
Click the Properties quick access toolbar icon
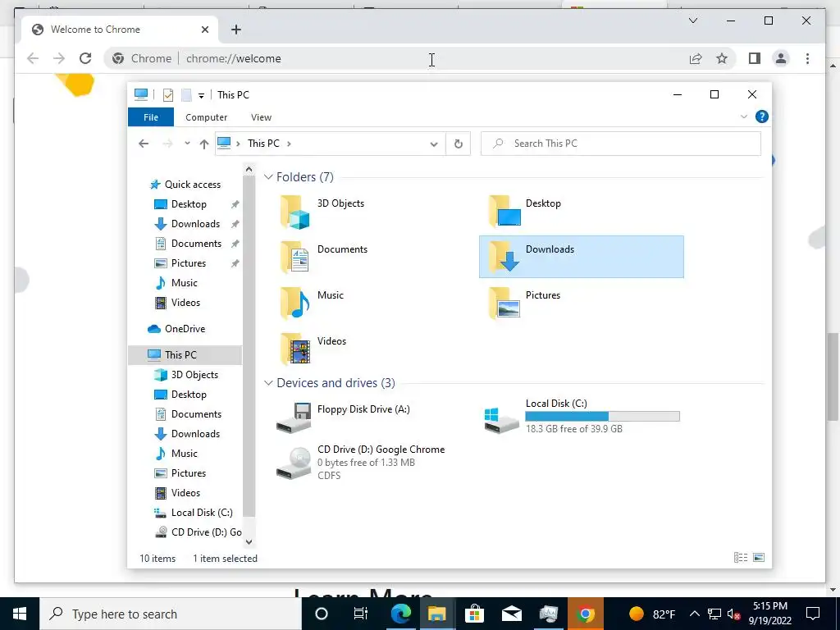(167, 95)
